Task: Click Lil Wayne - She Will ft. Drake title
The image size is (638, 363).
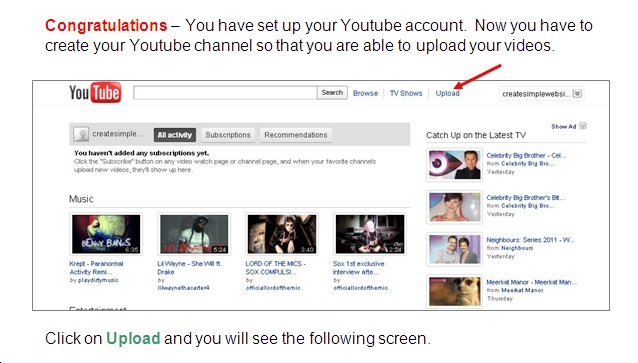Action: point(190,268)
